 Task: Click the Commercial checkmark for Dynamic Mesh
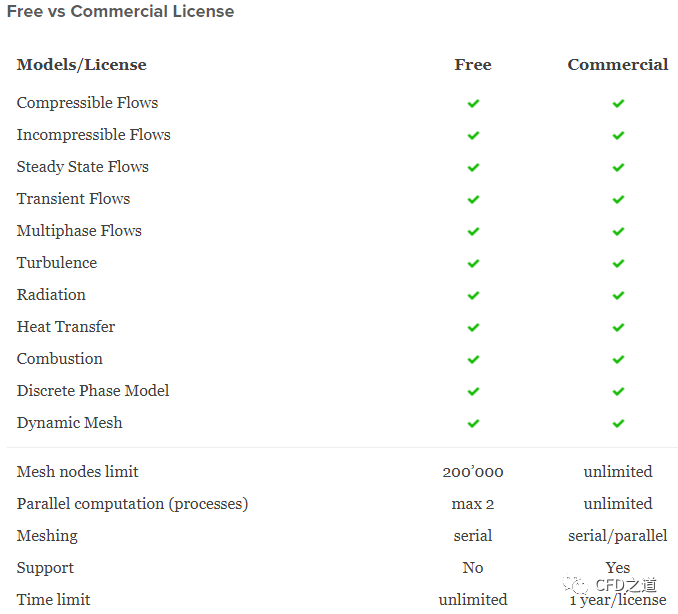click(x=618, y=423)
